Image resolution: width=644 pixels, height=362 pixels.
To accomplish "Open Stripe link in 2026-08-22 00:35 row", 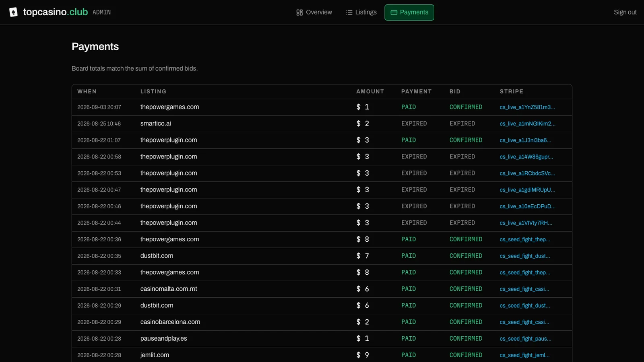I will [525, 256].
